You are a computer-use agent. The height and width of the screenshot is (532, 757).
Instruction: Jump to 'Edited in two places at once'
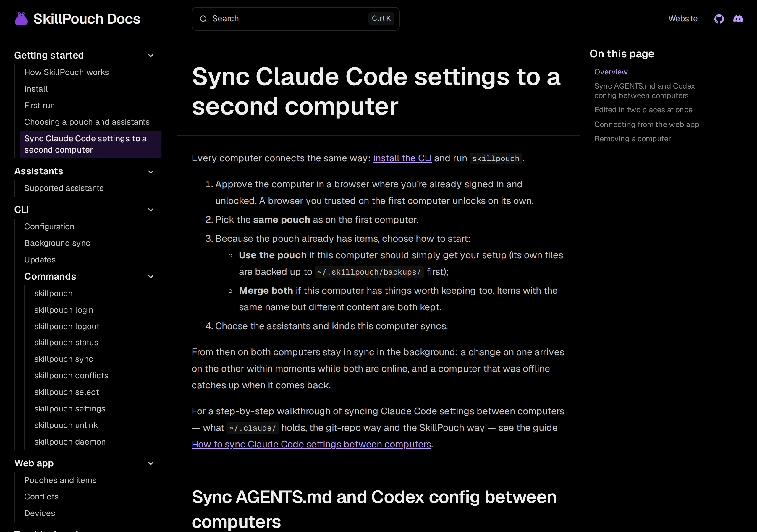(643, 110)
